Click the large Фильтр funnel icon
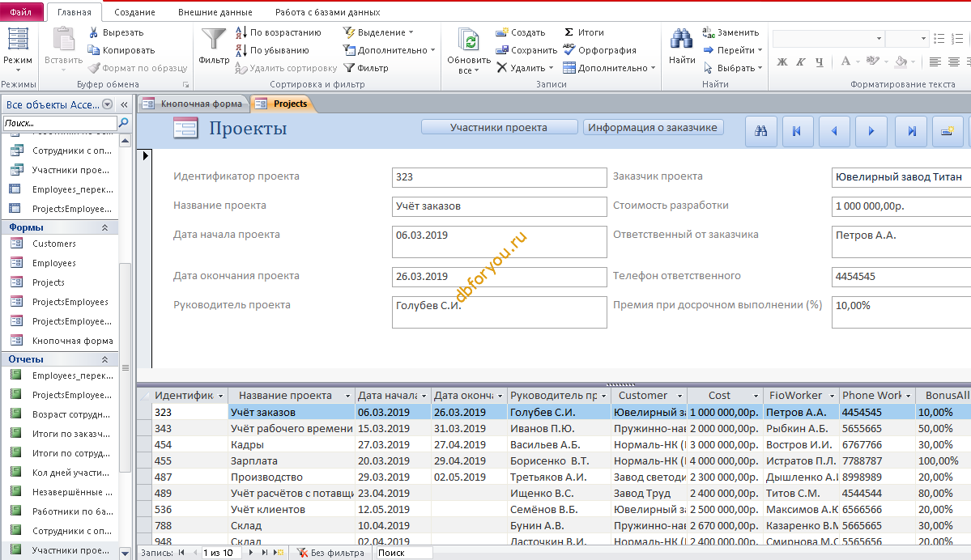The height and width of the screenshot is (560, 971). 214,38
